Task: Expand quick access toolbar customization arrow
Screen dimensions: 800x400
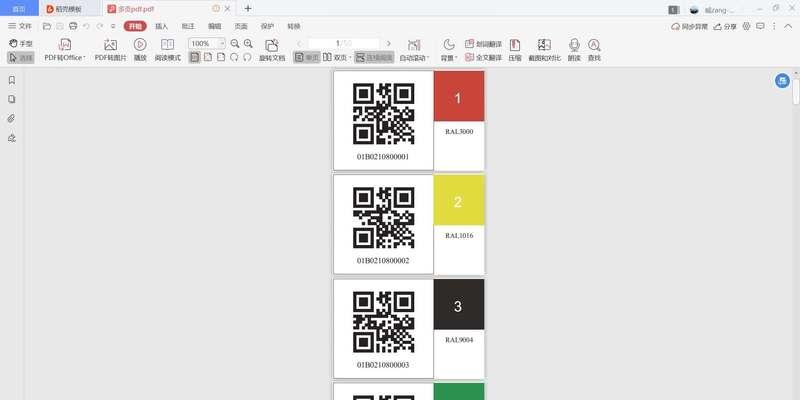Action: click(113, 26)
